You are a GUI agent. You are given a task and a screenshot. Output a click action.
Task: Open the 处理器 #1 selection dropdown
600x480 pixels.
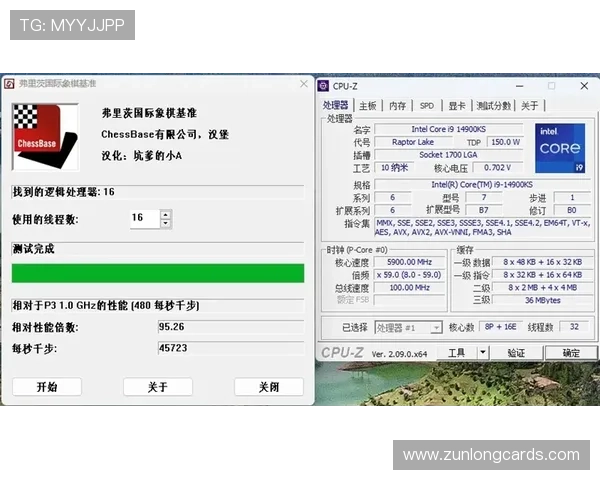(x=408, y=328)
